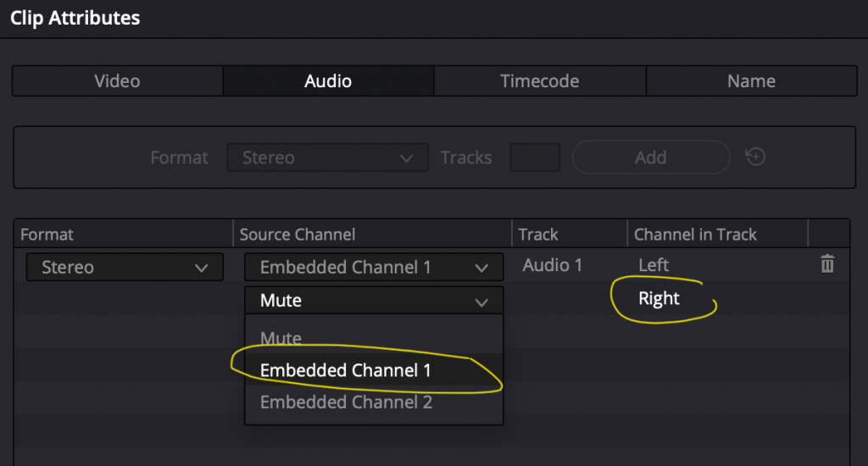868x466 pixels.
Task: Select Embedded Channel 2 from the list
Action: pos(346,402)
